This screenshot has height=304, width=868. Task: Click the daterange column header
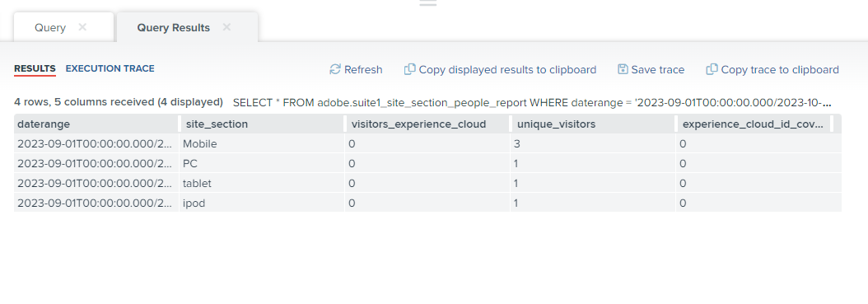click(x=96, y=124)
